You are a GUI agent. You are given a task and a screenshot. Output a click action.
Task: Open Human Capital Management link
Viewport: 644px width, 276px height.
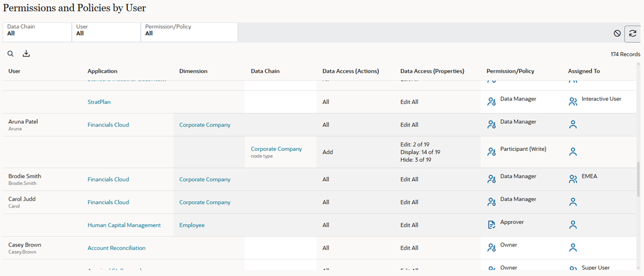click(124, 225)
